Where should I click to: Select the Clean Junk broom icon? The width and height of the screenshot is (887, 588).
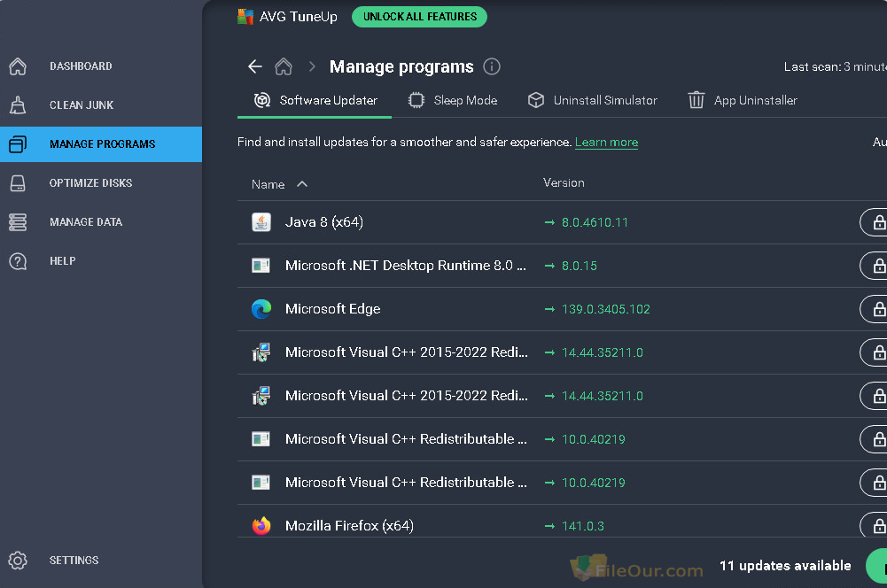point(18,105)
